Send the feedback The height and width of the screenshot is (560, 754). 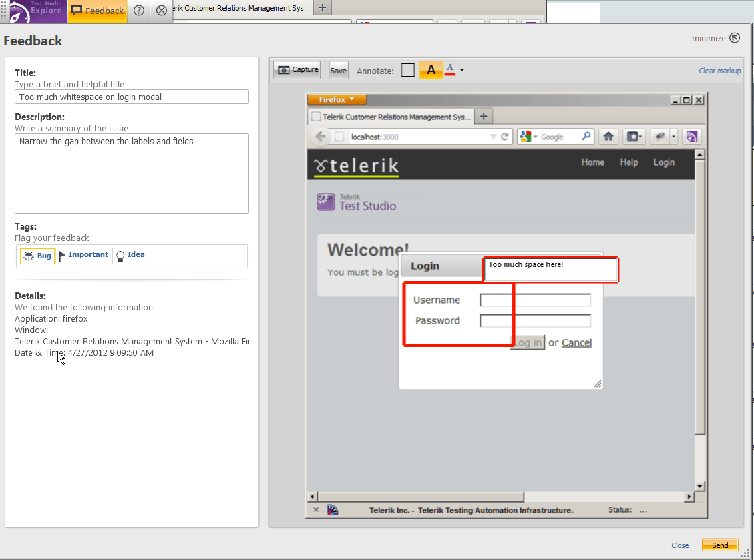point(720,545)
